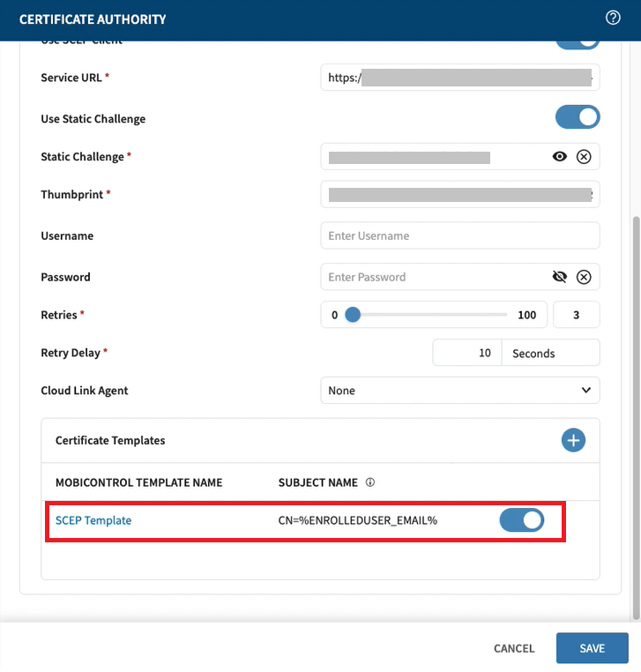Screen dimensions: 641x672
Task: Clear the Password field with X icon
Action: coord(584,277)
